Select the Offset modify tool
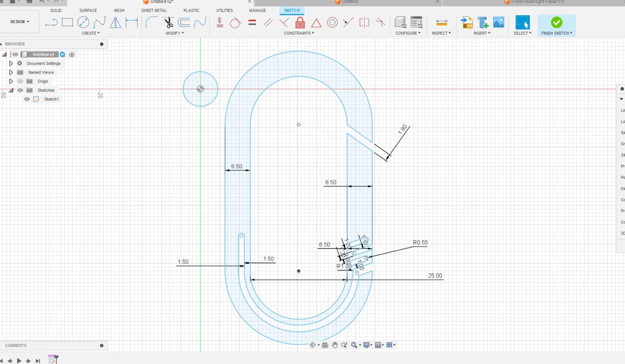The height and width of the screenshot is (364, 625). click(x=184, y=22)
